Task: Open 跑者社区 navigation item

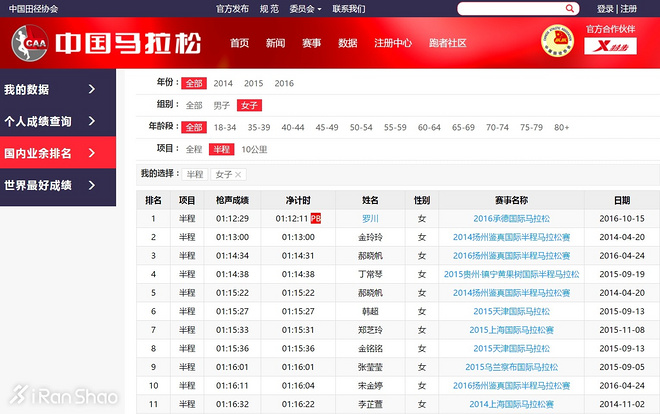Action: [447, 43]
